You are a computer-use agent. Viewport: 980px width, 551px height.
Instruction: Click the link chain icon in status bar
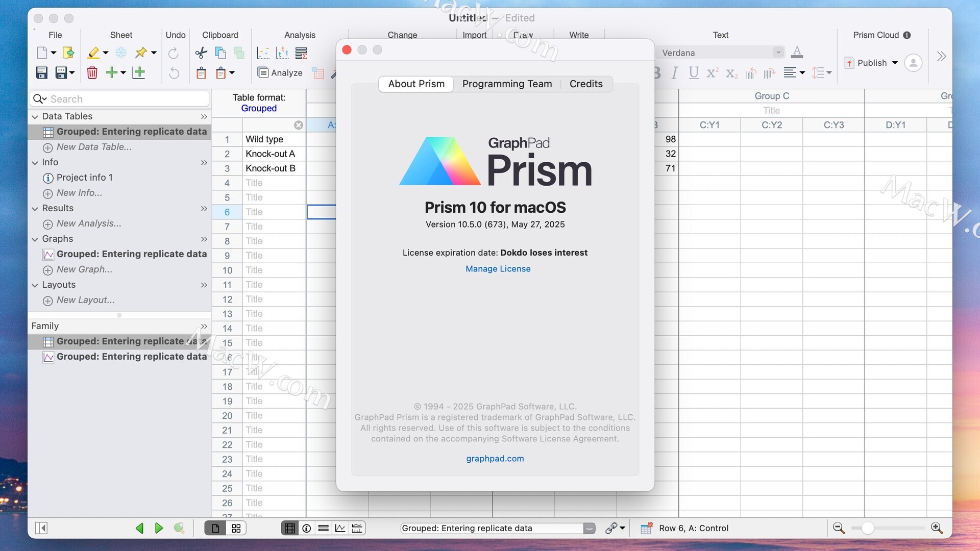click(611, 528)
